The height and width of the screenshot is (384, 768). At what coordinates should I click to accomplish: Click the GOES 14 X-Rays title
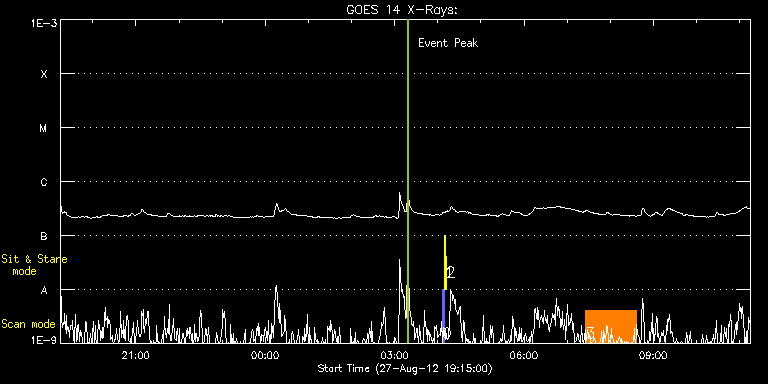point(402,10)
